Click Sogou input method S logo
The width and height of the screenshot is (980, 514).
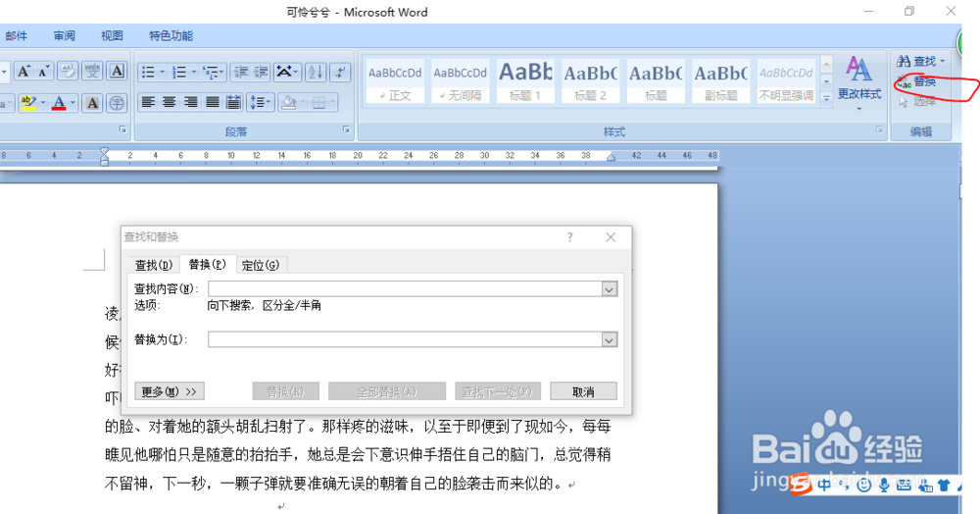tap(800, 484)
